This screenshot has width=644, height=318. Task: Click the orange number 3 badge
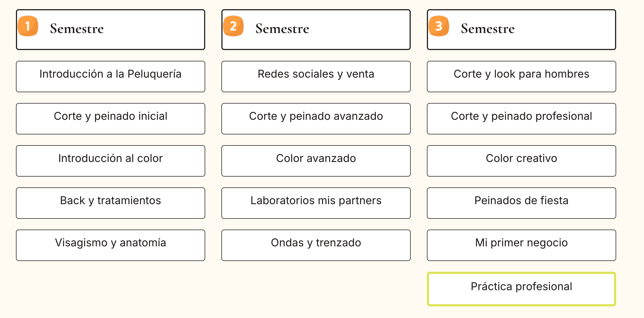(439, 26)
